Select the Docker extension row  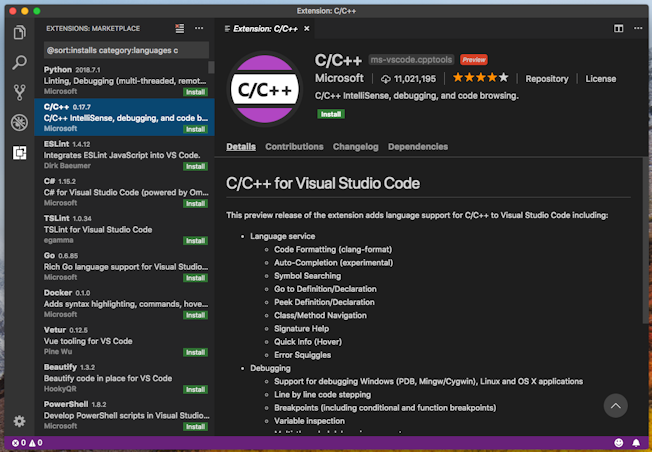[124, 303]
